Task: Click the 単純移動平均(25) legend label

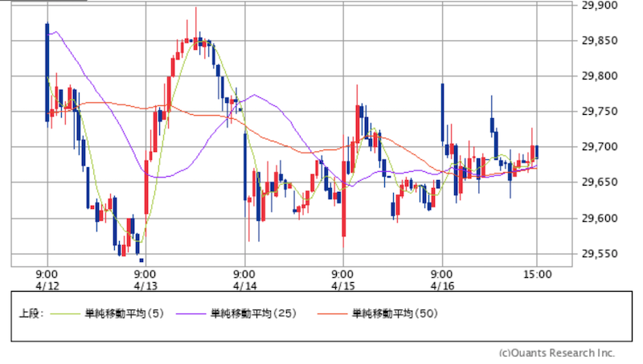Action: point(253,313)
